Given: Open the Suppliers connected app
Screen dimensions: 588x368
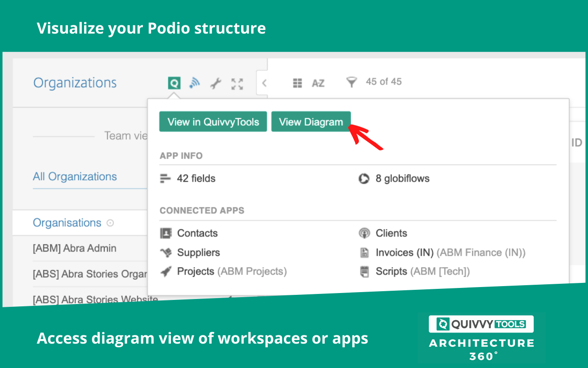Looking at the screenshot, I should pos(198,253).
